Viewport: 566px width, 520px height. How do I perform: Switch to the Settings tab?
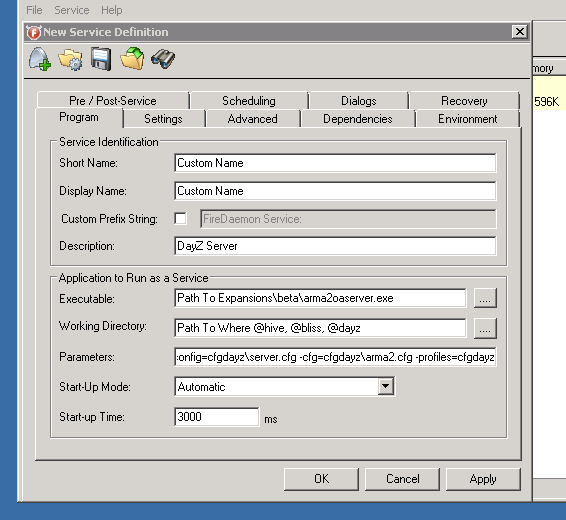tap(163, 119)
